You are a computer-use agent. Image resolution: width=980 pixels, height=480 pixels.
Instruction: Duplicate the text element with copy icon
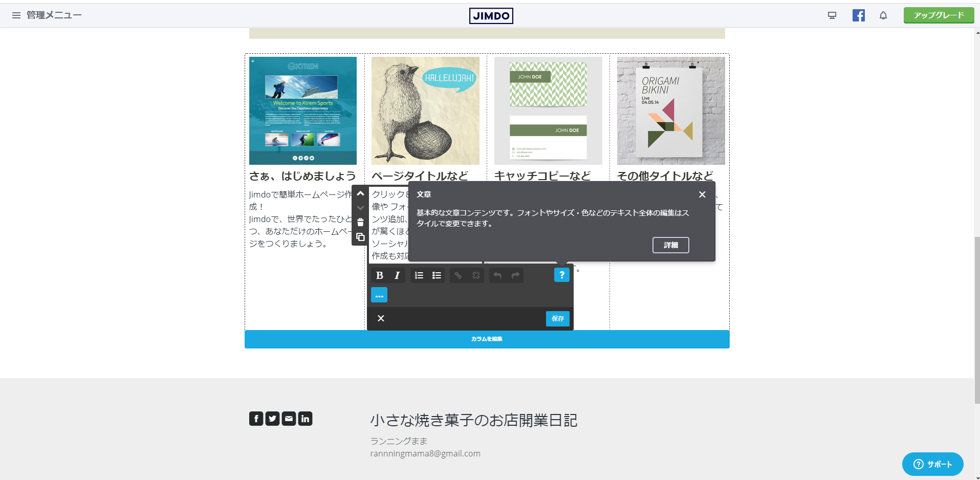360,237
